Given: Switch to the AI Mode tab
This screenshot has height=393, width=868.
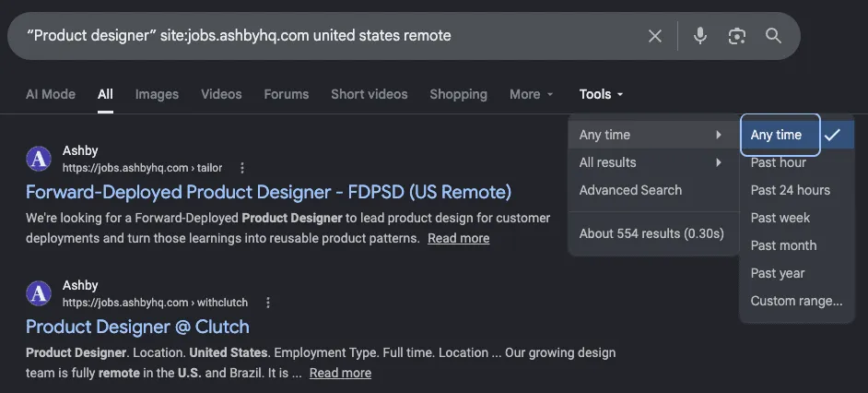Looking at the screenshot, I should pos(51,94).
